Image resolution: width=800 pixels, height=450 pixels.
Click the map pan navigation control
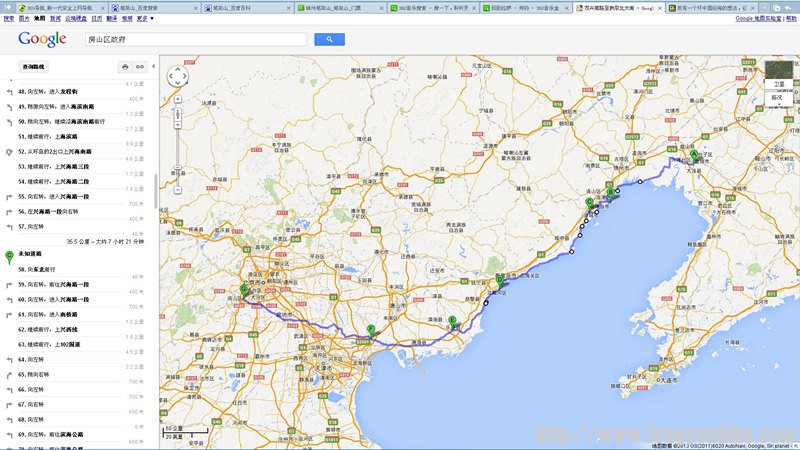point(177,77)
